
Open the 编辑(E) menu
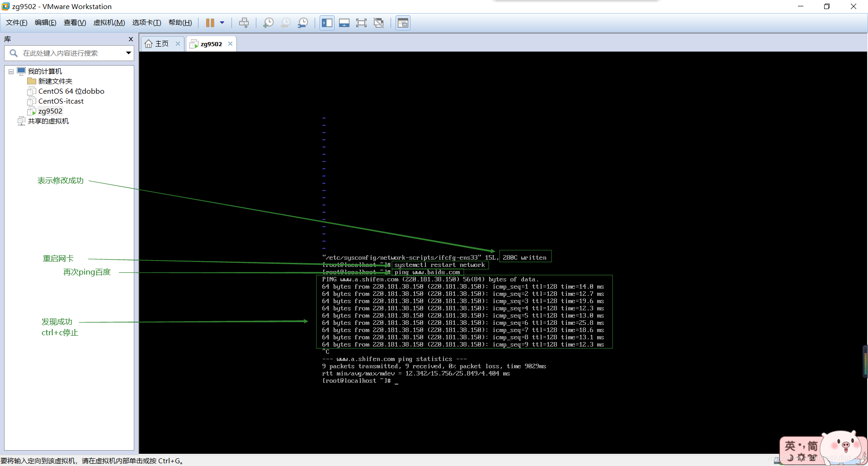(46, 23)
